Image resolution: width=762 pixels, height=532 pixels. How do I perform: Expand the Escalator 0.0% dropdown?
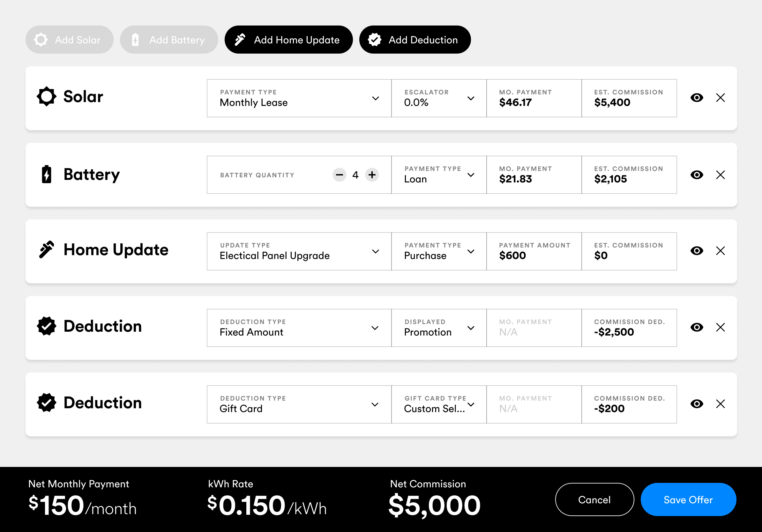pyautogui.click(x=439, y=98)
